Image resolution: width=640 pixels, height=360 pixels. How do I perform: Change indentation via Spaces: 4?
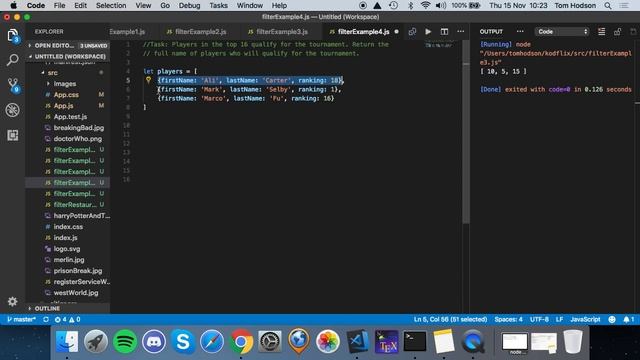click(x=508, y=320)
